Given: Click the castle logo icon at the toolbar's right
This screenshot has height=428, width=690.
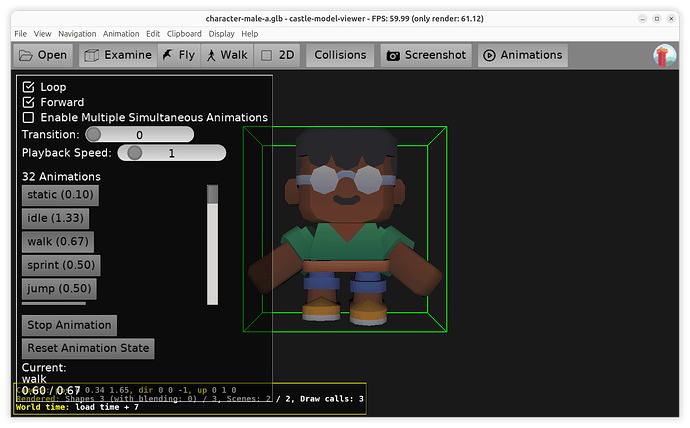Looking at the screenshot, I should pos(664,56).
